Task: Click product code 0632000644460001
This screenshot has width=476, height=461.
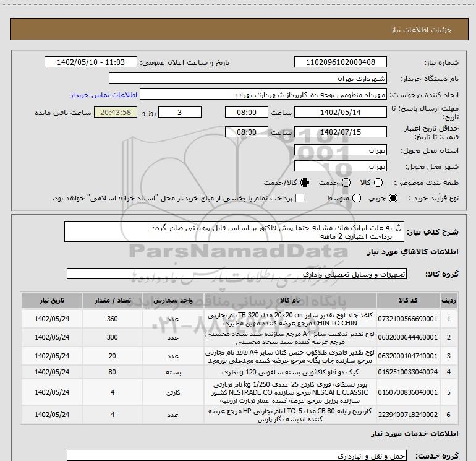Action: pyautogui.click(x=408, y=337)
